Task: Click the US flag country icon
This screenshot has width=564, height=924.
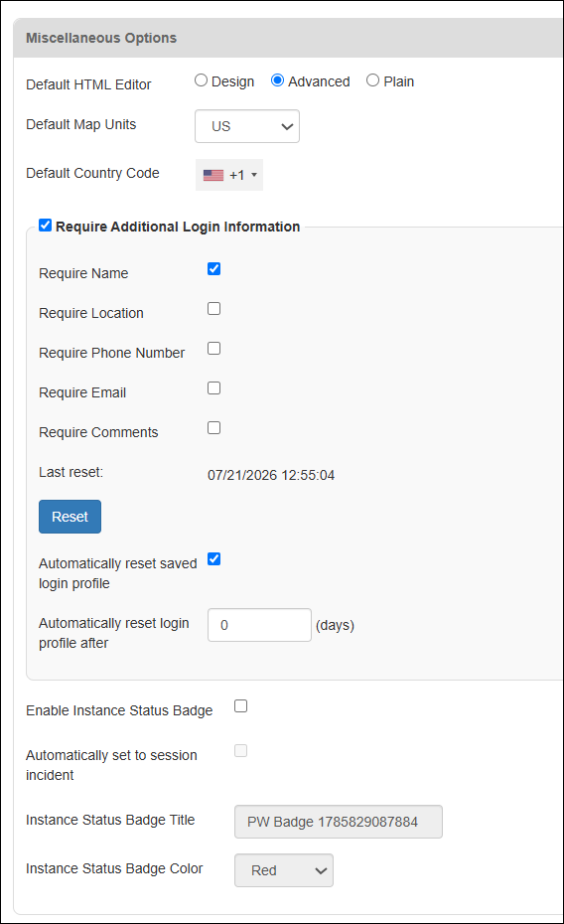Action: click(x=213, y=175)
